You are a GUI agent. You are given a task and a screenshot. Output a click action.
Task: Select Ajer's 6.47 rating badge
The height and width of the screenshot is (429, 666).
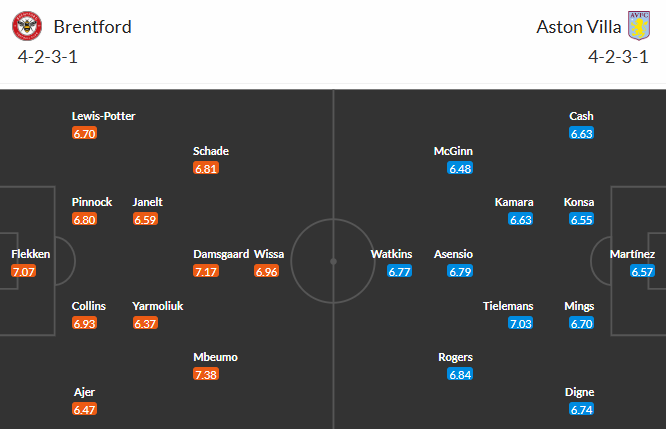[85, 409]
